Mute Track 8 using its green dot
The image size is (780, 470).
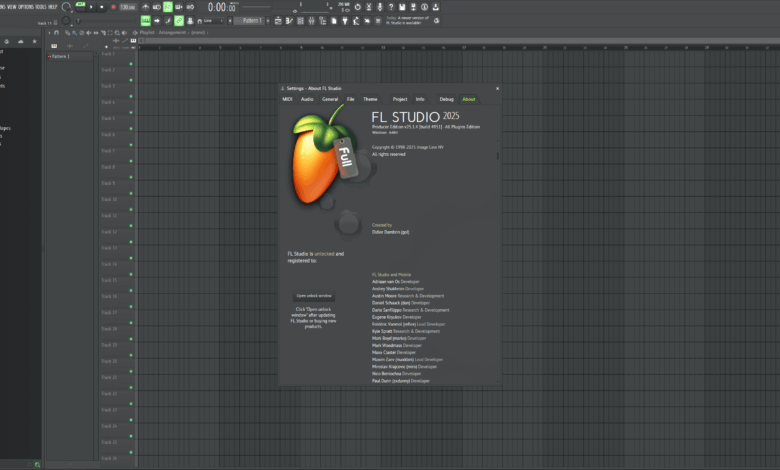pos(131,177)
